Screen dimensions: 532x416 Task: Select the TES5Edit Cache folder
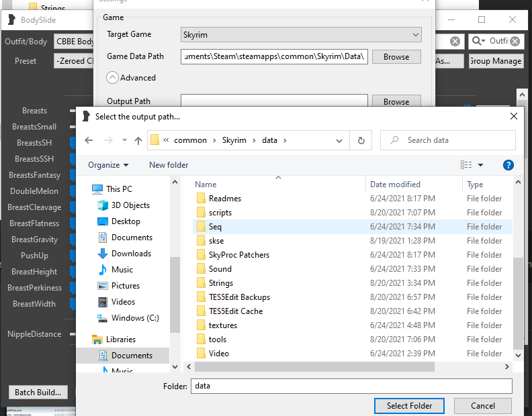point(236,311)
